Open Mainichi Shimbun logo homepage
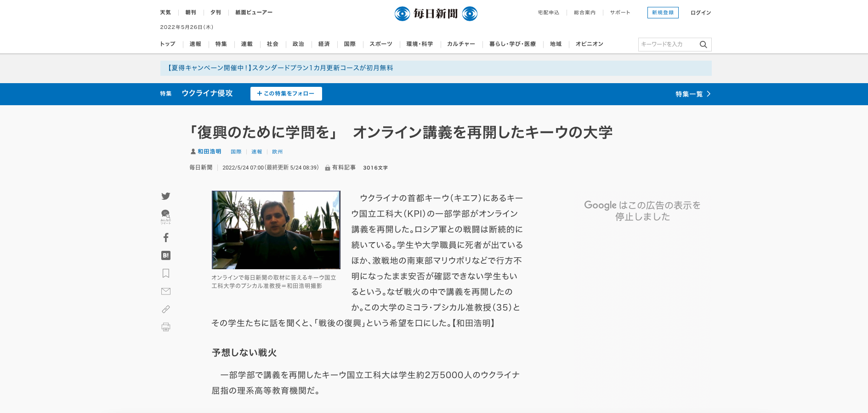The height and width of the screenshot is (413, 868). click(x=436, y=14)
